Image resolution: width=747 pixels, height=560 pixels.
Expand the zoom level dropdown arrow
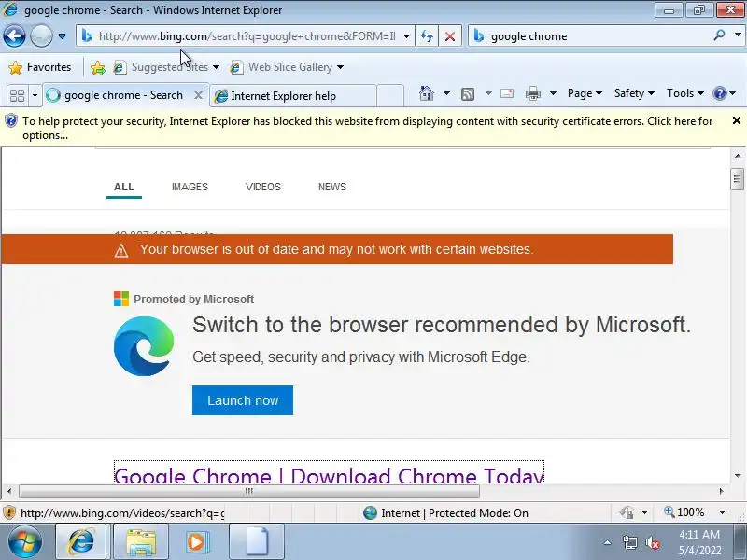coord(722,512)
